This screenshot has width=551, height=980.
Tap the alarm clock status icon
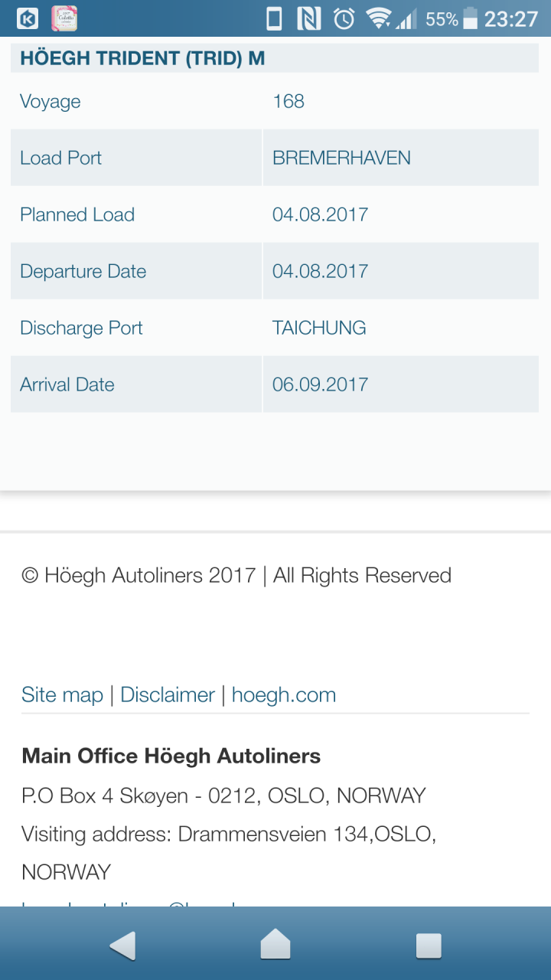[x=344, y=18]
